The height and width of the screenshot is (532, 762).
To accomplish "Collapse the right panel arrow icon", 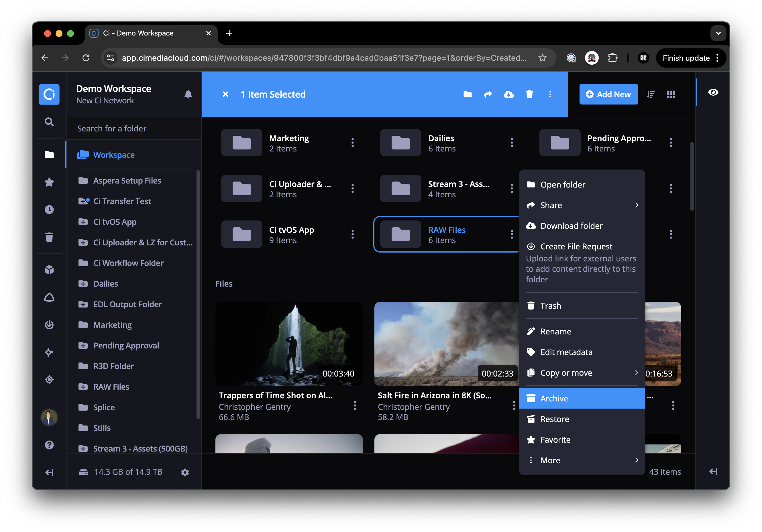I will (713, 471).
